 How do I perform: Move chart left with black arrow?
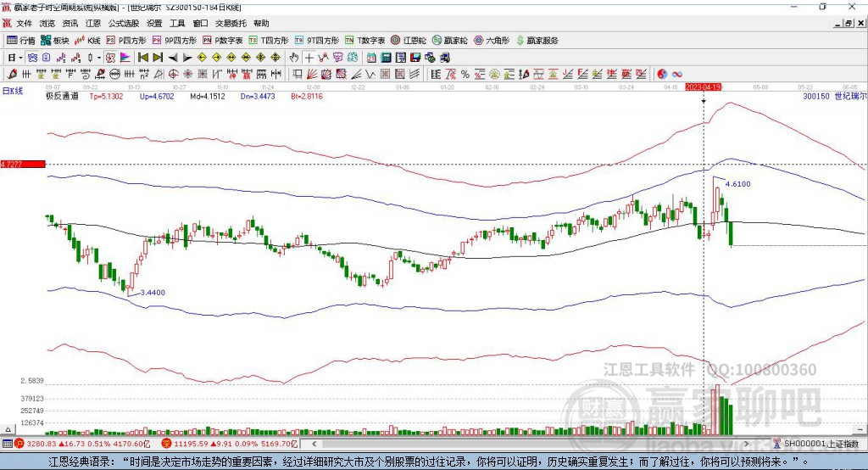coord(173,58)
